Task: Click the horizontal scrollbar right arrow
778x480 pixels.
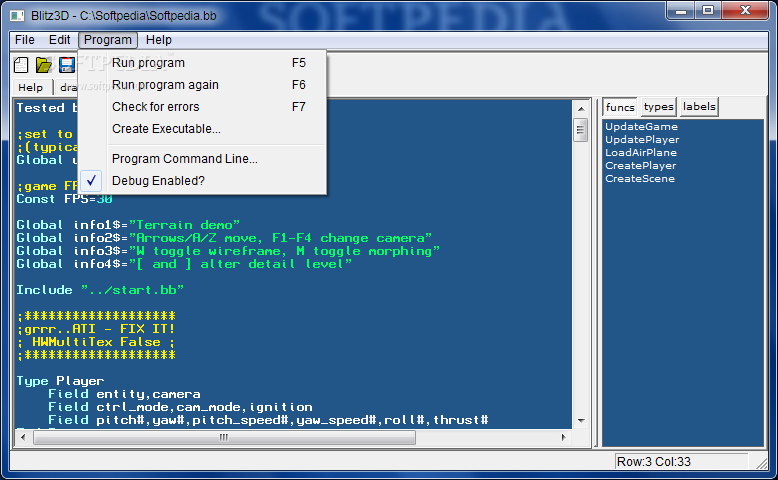Action: (564, 437)
